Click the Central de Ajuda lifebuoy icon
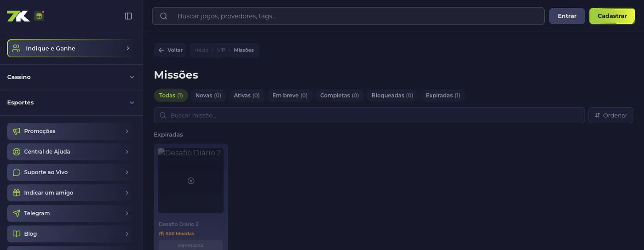Screen dimensions: 644x250 (x=17, y=152)
